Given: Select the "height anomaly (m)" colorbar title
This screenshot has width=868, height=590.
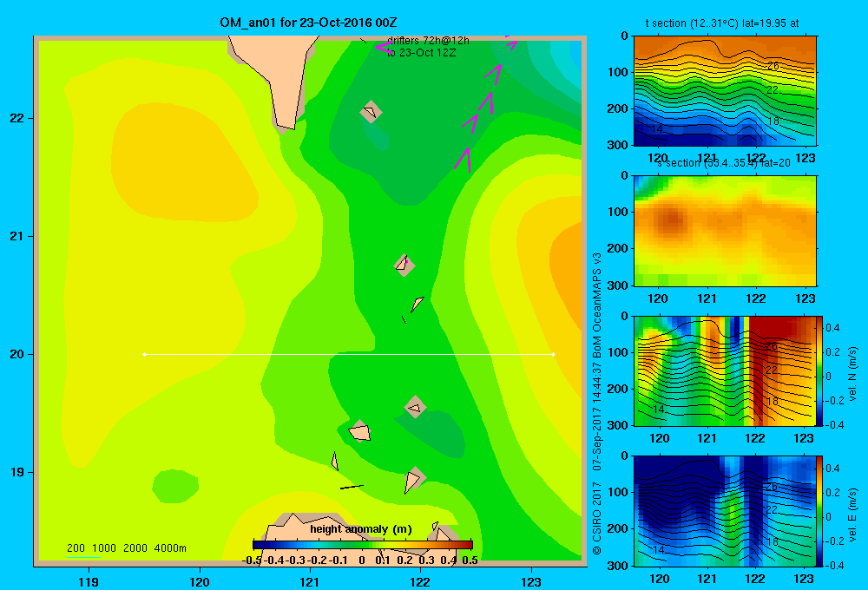Looking at the screenshot, I should point(361,529).
